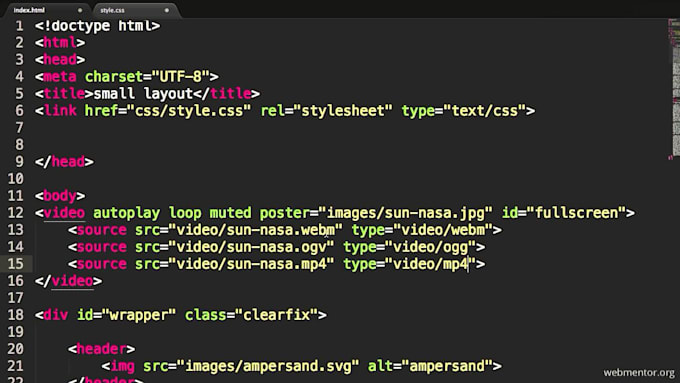Click line number 12 in the gutter
This screenshot has height=383, width=680.
pos(16,213)
